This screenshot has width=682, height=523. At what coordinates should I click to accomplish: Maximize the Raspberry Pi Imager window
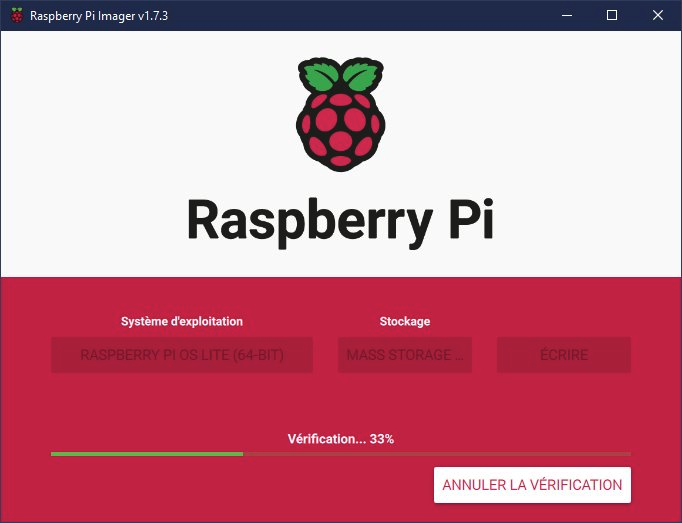pyautogui.click(x=612, y=15)
